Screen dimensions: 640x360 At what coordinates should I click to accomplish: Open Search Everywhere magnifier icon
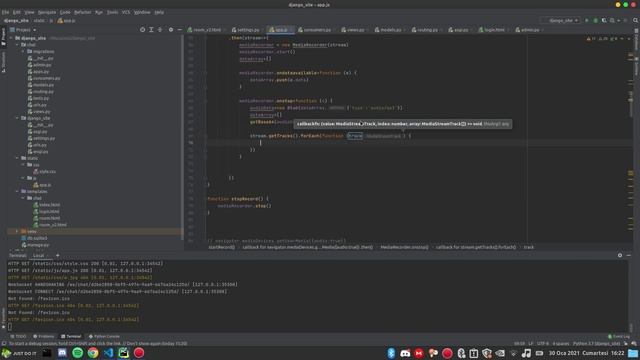pos(636,20)
